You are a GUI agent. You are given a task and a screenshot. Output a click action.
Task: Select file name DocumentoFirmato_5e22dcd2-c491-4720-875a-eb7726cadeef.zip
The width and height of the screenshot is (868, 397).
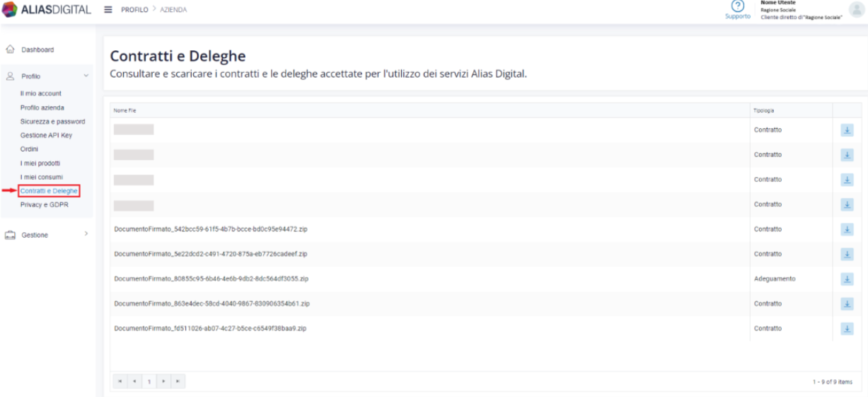click(210, 254)
